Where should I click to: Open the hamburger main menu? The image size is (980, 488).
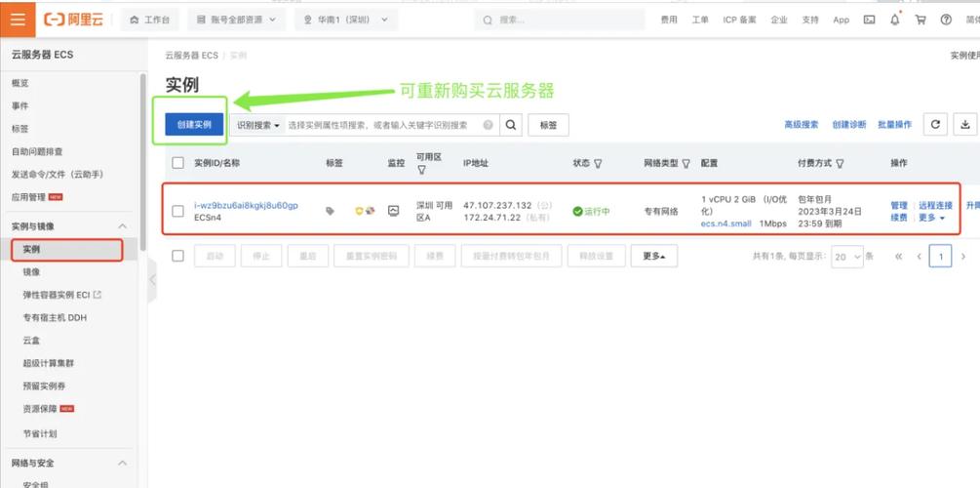(x=18, y=20)
